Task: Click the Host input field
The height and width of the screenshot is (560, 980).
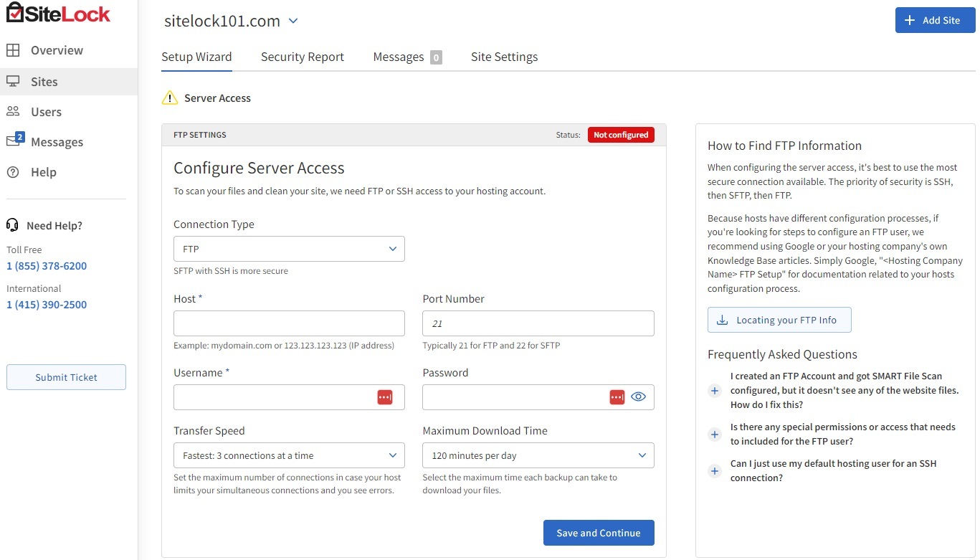Action: click(x=289, y=323)
